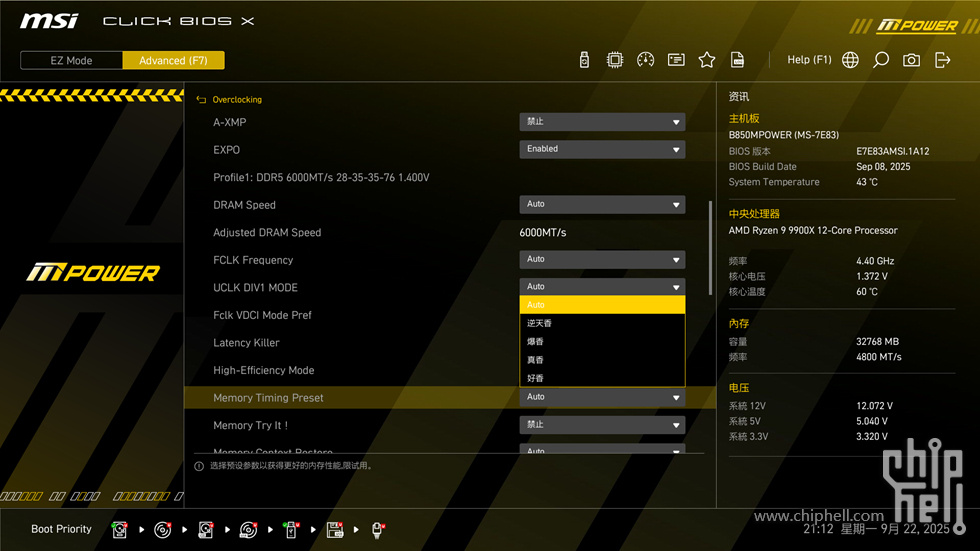
Task: Open the hardware info card icon
Action: tap(676, 60)
